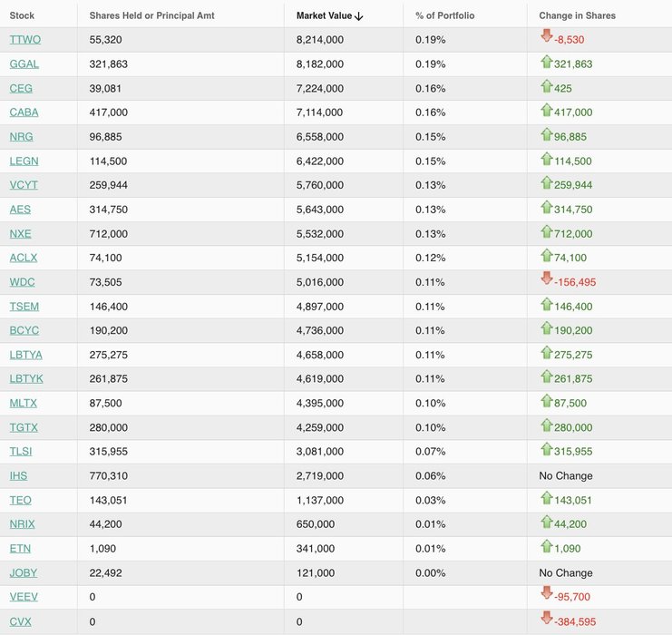Click the green up arrow in the AES row
The width and height of the screenshot is (672, 635).
[547, 207]
